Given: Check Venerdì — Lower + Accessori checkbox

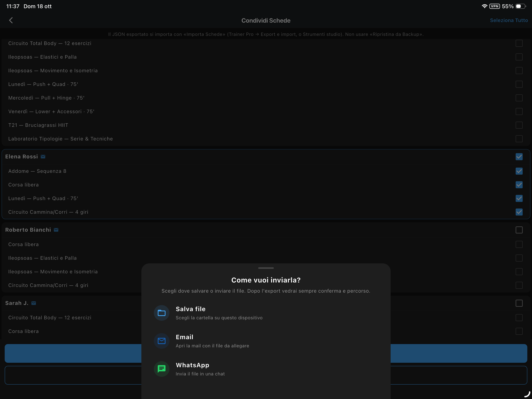Looking at the screenshot, I should coord(519,111).
